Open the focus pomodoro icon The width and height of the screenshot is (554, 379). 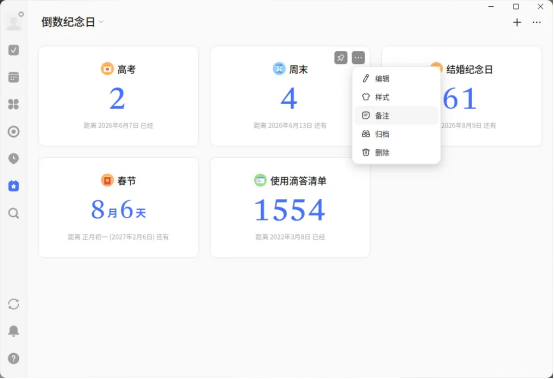click(14, 132)
